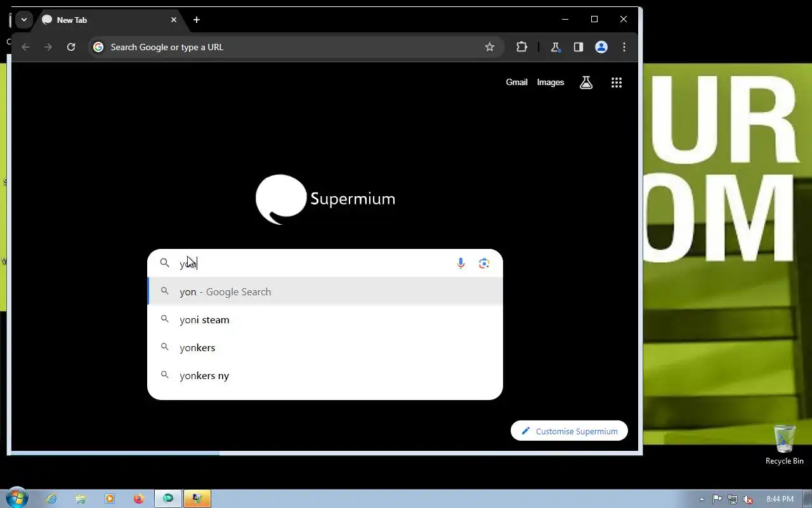
Task: Switch to Supermium taskbar button
Action: click(168, 499)
